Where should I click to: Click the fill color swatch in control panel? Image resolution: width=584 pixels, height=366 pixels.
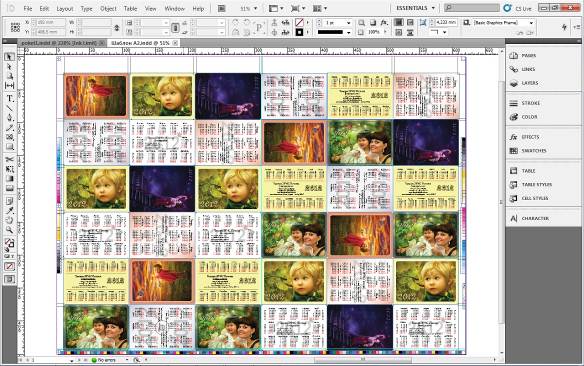click(x=299, y=23)
